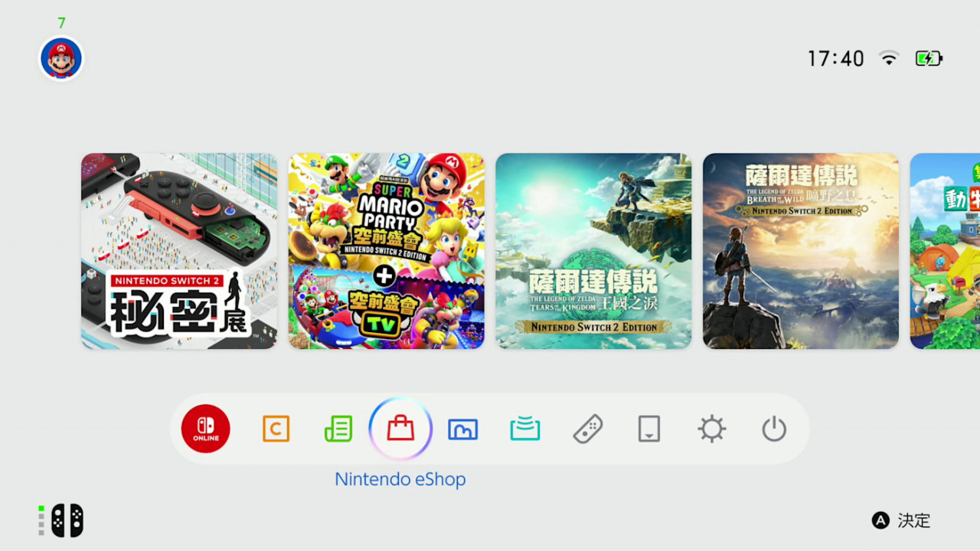980x551 pixels.
Task: Open the green News icon
Action: [338, 429]
